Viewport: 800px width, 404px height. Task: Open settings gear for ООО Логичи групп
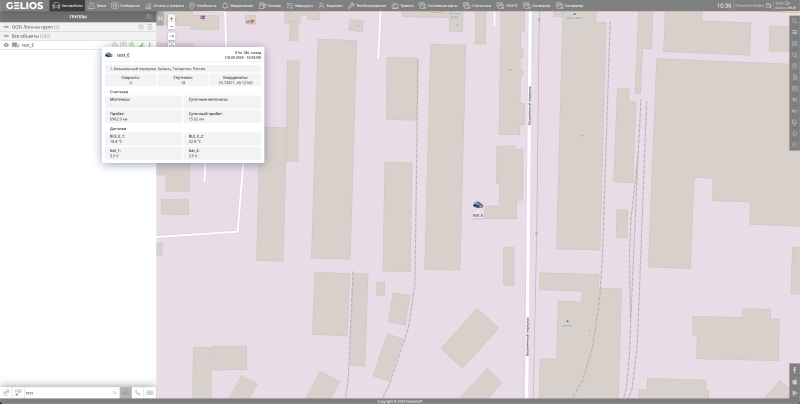[140, 27]
